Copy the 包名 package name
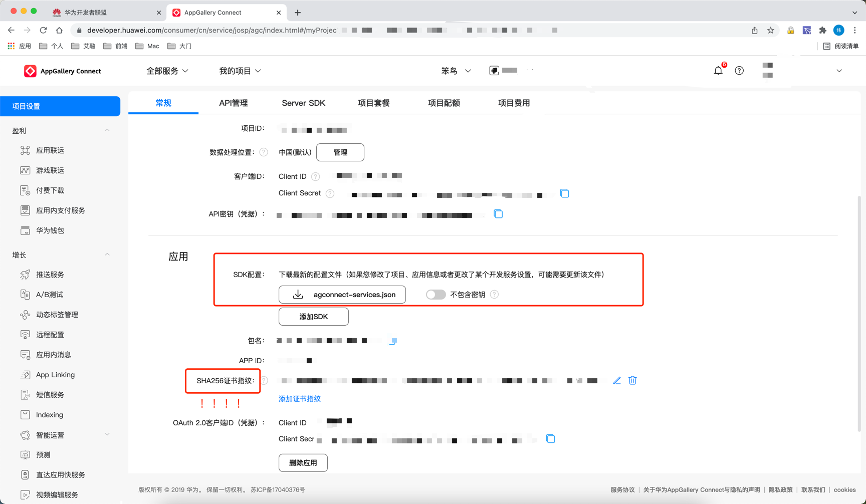866x504 pixels. coord(393,341)
